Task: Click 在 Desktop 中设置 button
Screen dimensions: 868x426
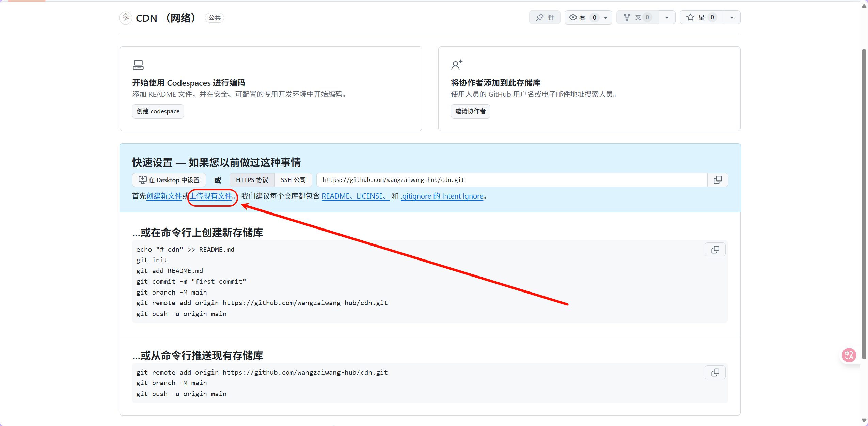Action: point(169,180)
